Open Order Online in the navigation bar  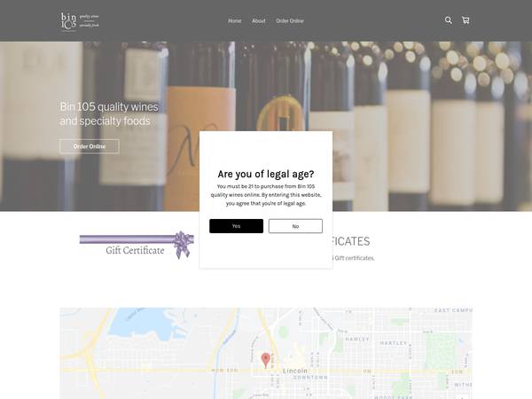290,20
